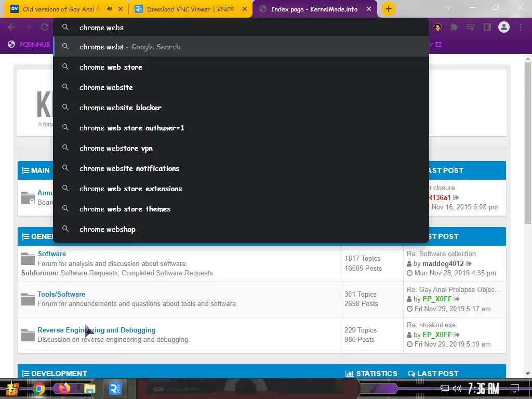Image resolution: width=532 pixels, height=399 pixels.
Task: Open Windows Start button in taskbar
Action: 12,389
